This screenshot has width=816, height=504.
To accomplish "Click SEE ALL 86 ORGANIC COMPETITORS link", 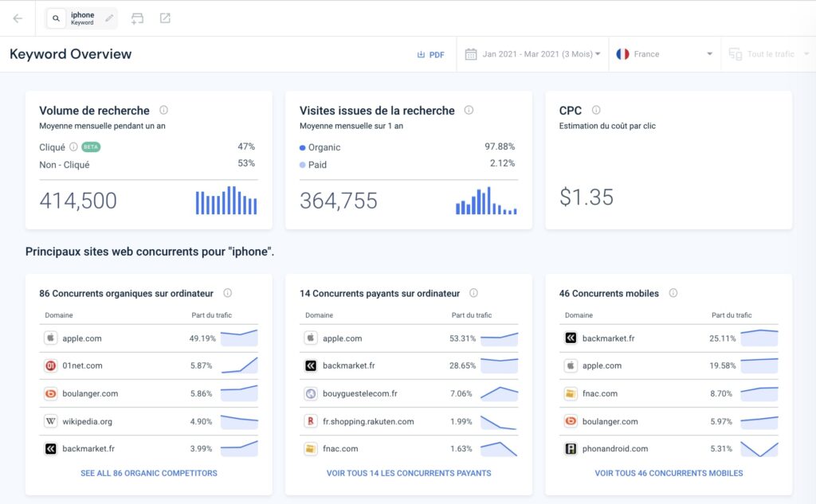I will 148,473.
